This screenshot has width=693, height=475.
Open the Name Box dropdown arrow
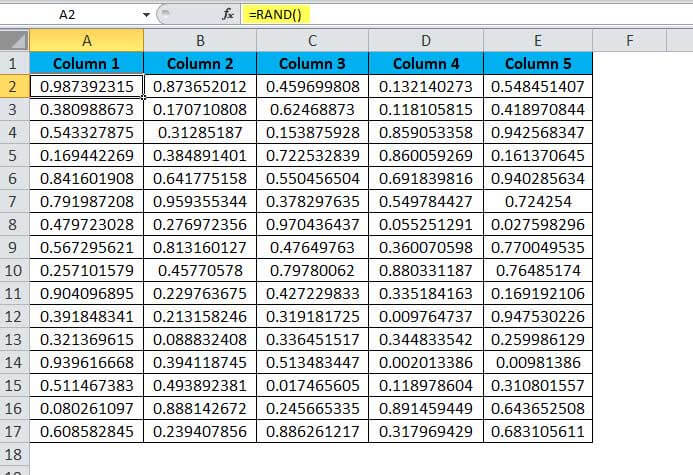(x=146, y=15)
